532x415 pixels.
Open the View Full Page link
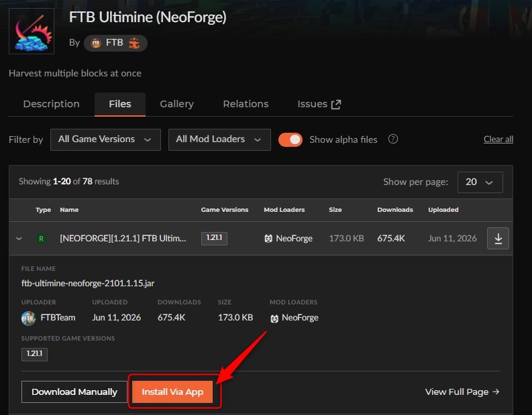(462, 392)
